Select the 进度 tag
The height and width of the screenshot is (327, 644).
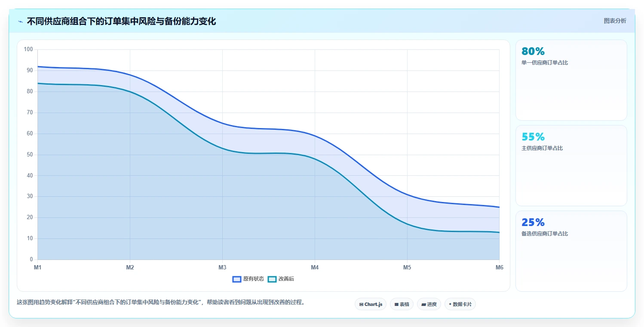(x=429, y=304)
